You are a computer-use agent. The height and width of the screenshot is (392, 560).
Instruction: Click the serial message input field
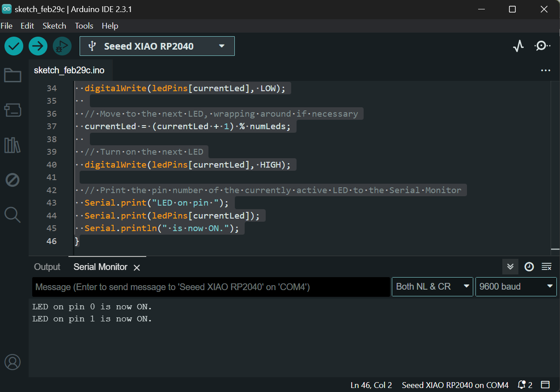(211, 287)
